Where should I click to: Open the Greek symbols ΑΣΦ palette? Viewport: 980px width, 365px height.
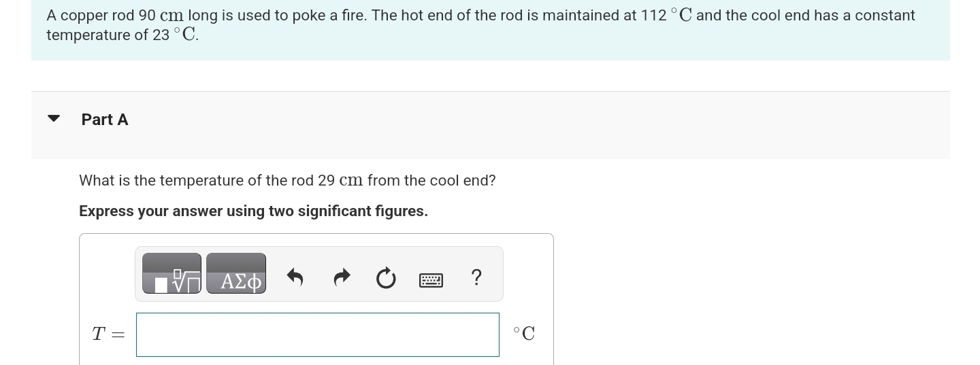pos(236,273)
